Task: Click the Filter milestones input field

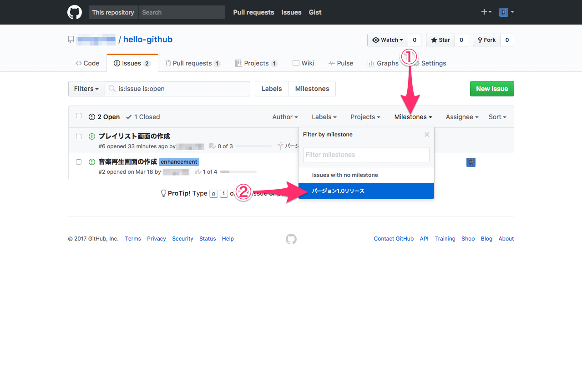Action: point(365,155)
